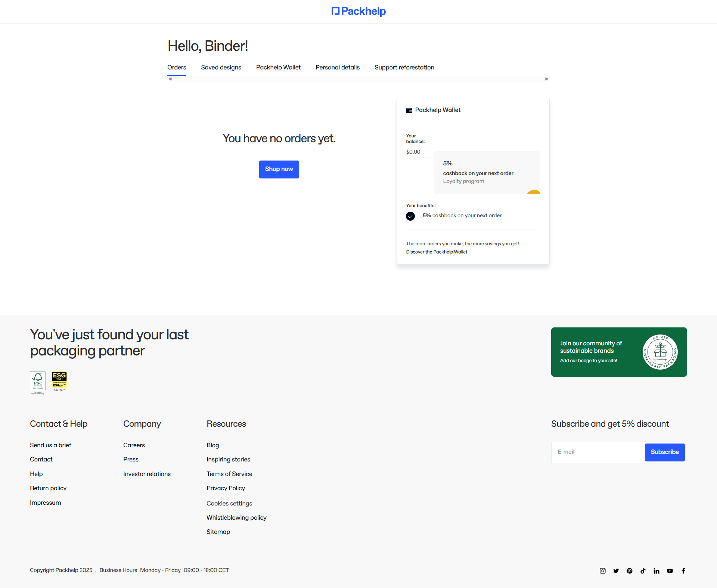Open the LinkedIn social icon

tap(657, 571)
